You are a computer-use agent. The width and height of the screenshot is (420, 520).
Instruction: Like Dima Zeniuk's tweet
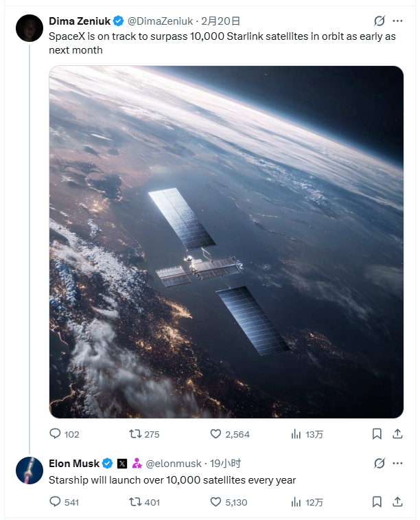[215, 434]
